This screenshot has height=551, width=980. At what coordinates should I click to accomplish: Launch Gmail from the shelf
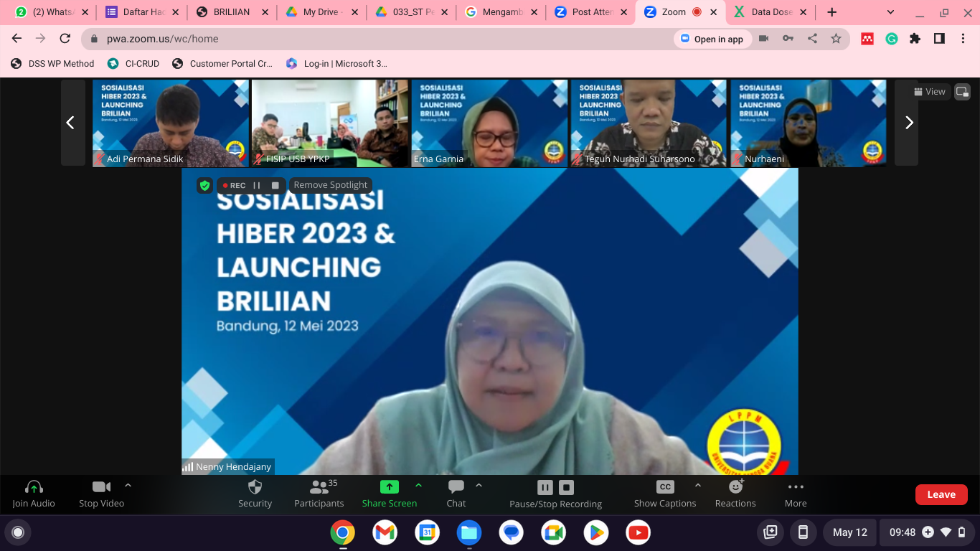coord(385,532)
